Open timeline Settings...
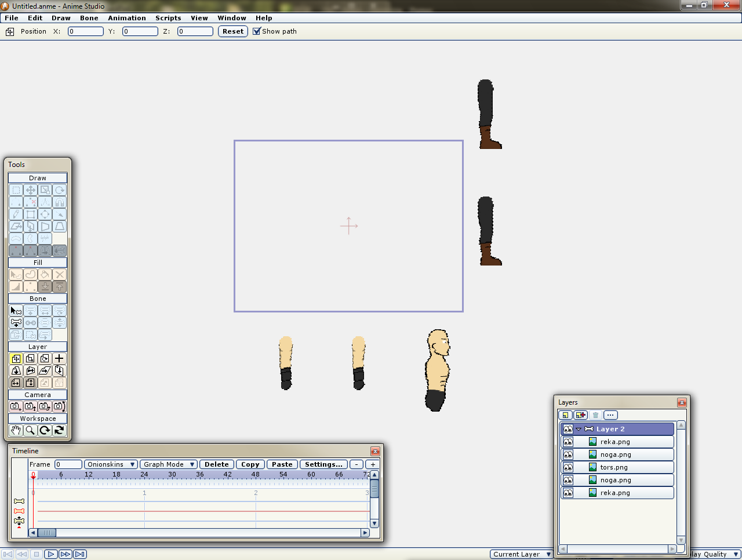The image size is (742, 560). 323,464
